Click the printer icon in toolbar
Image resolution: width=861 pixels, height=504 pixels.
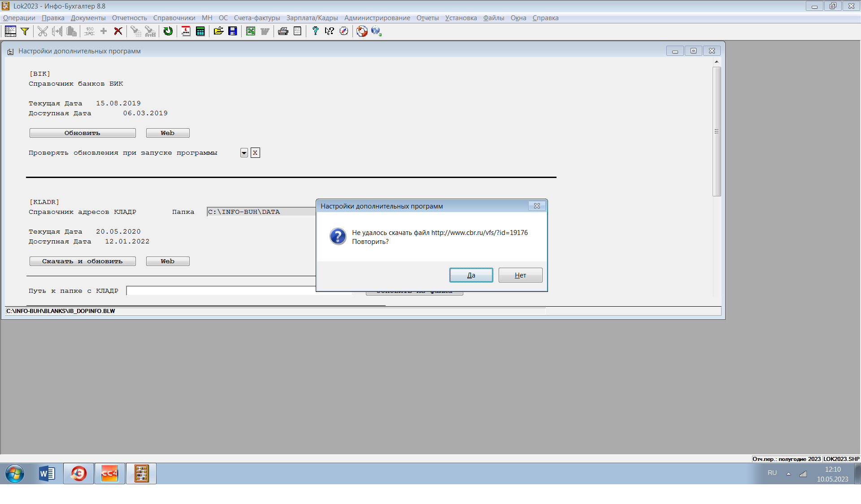pyautogui.click(x=283, y=31)
